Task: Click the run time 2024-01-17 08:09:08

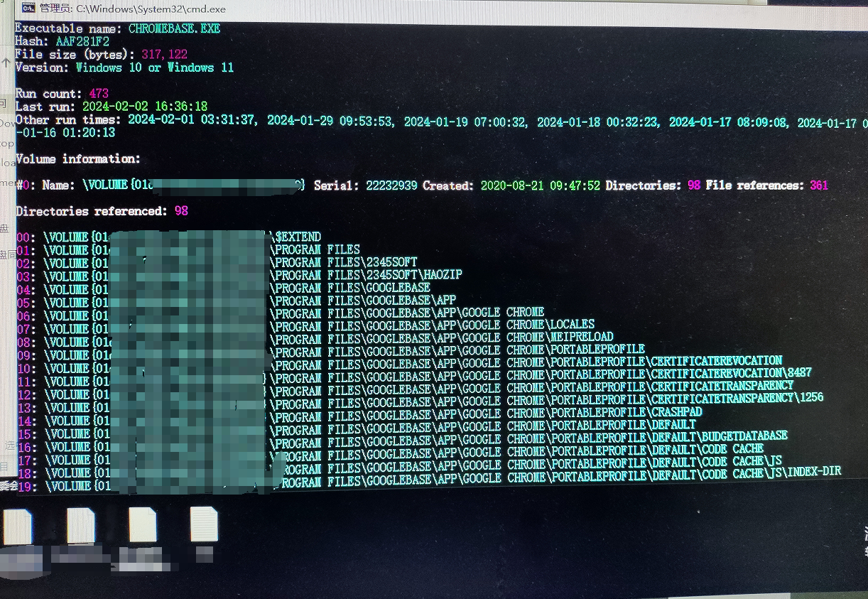Action: (728, 122)
